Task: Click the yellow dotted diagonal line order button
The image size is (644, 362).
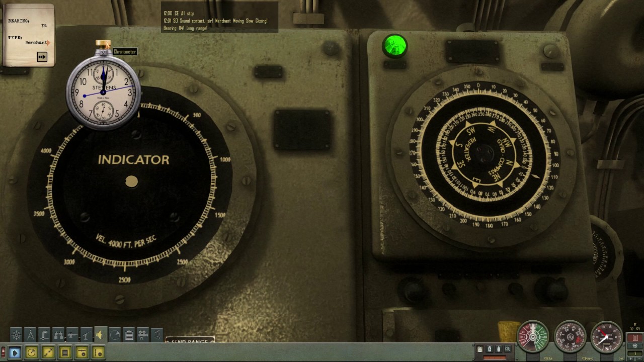Action: (x=48, y=353)
